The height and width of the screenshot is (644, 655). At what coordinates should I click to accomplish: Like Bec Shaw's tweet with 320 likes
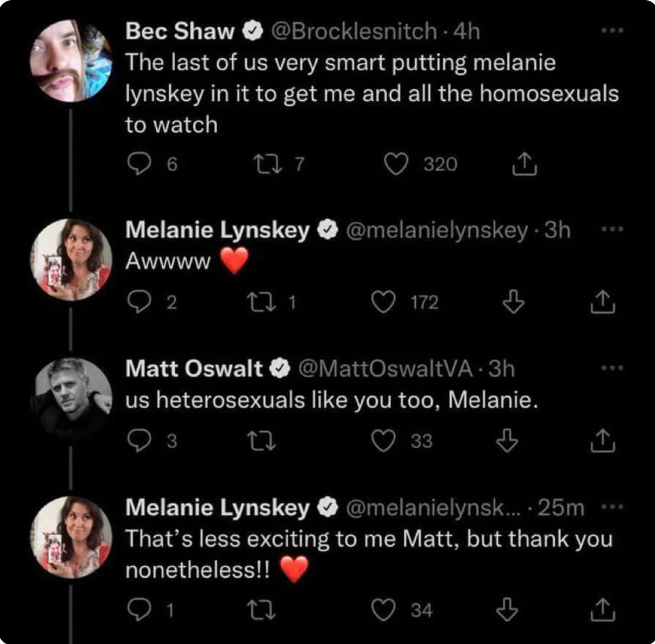[397, 165]
